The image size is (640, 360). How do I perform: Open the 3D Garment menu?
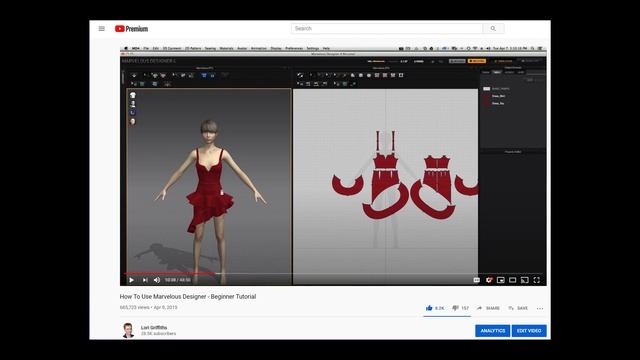coord(172,49)
